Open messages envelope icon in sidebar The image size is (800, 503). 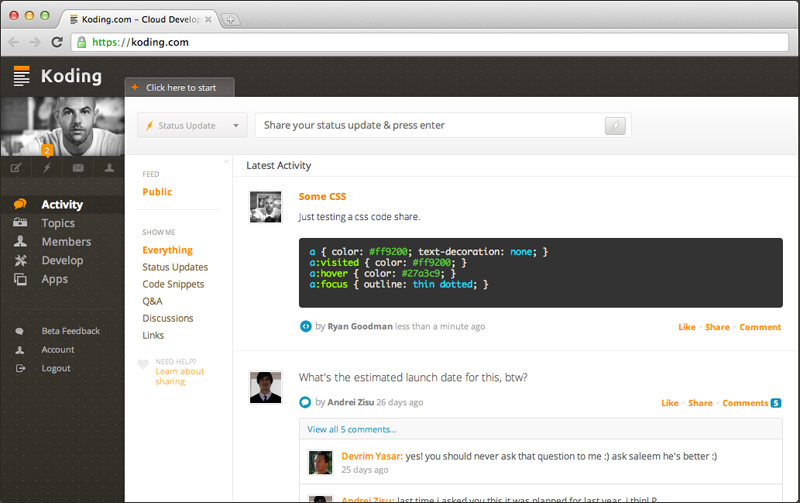(78, 168)
